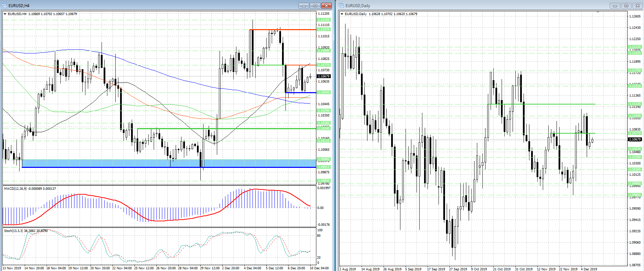Screen dimensions: 644x271
Task: Minimize the EURUSD,Daily chart window
Action: click(615, 5)
